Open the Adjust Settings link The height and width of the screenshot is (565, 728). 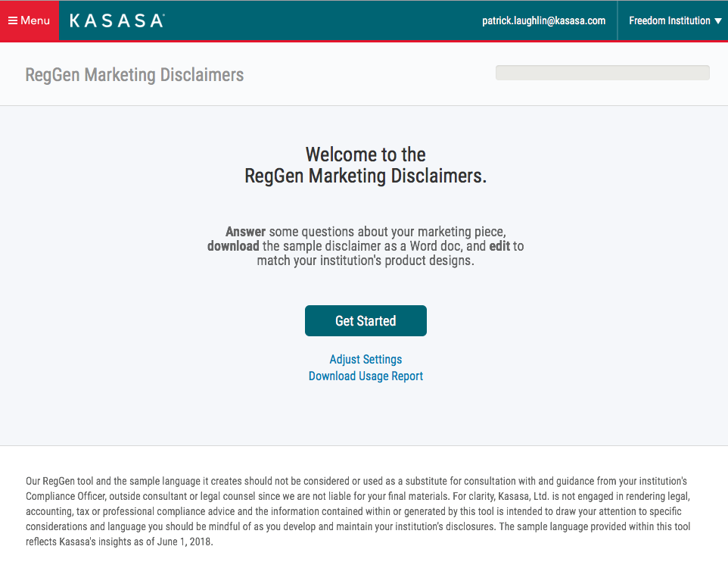(366, 360)
